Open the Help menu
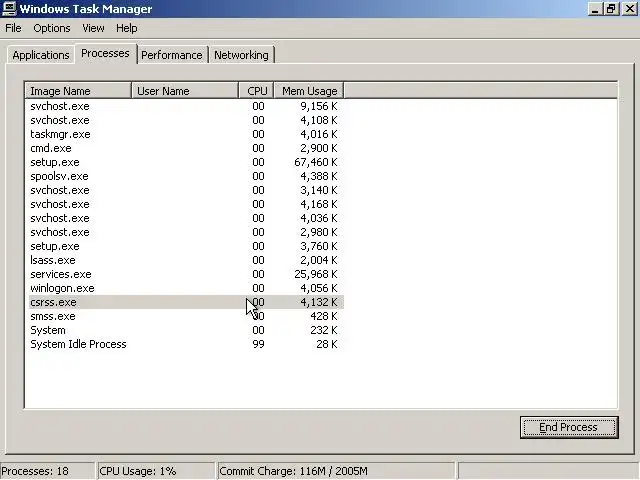This screenshot has height=480, width=640. coord(127,28)
